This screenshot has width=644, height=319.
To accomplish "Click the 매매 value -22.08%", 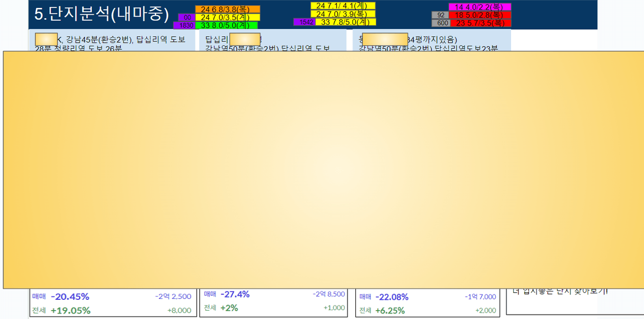I will 392,297.
